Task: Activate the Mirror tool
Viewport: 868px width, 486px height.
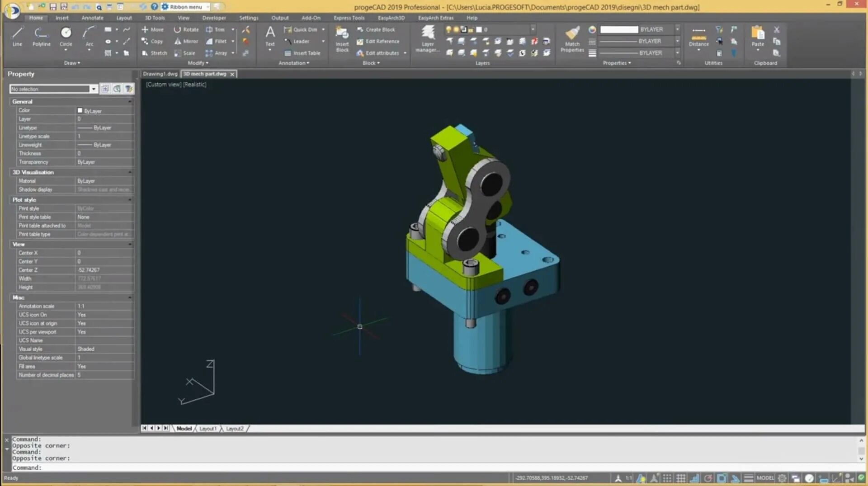Action: (x=186, y=41)
